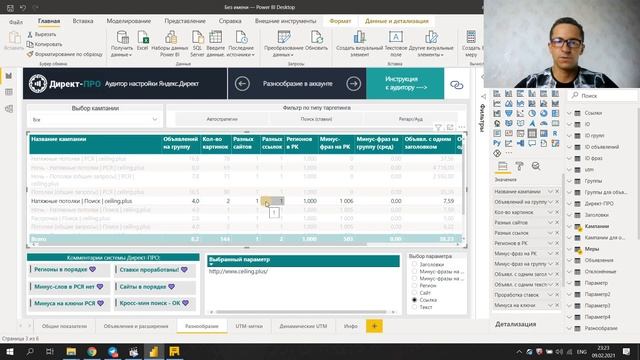This screenshot has width=640, height=360.
Task: Expand the Группы table in fields list
Action: (569, 181)
